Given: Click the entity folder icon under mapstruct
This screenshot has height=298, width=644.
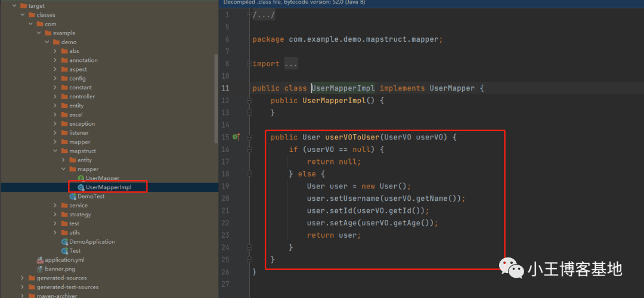Looking at the screenshot, I should [x=73, y=160].
